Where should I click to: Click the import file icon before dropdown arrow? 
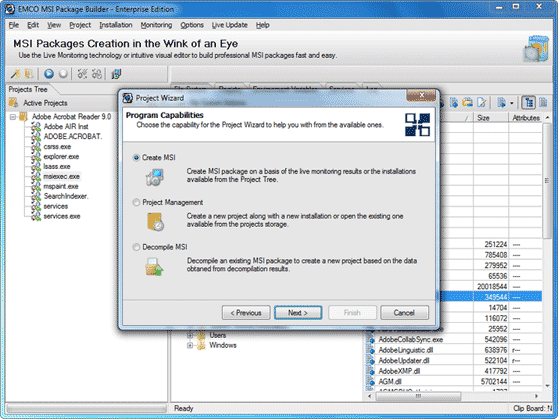click(x=501, y=103)
